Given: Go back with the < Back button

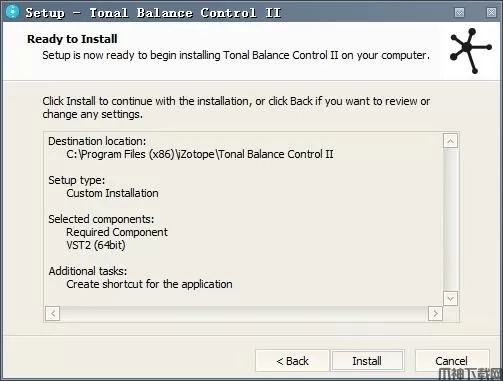Looking at the screenshot, I should (x=292, y=361).
